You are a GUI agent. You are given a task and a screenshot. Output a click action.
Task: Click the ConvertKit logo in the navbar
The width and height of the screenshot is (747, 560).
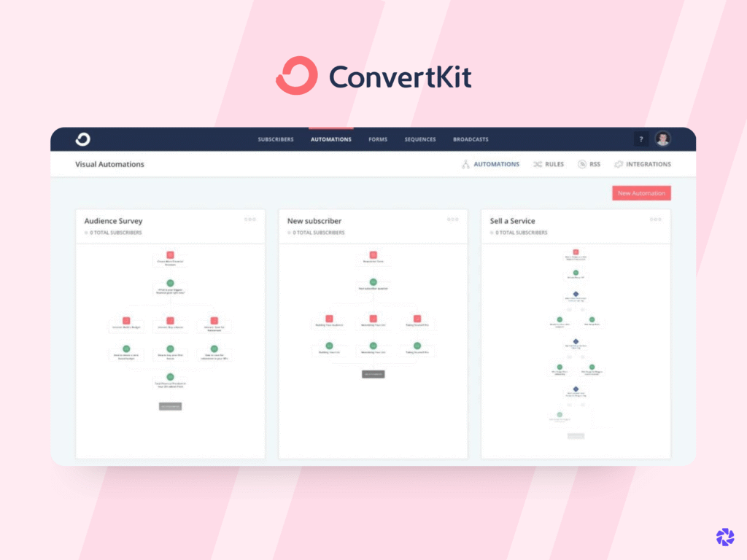[x=82, y=139]
